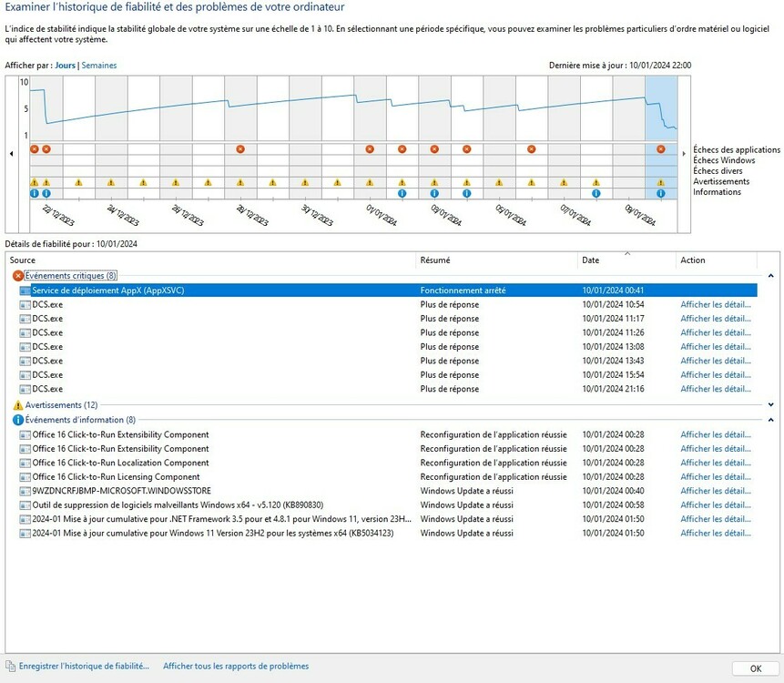784x683 pixels.
Task: Click the document icon beside Service de déploiement AppX
Action: [x=24, y=290]
